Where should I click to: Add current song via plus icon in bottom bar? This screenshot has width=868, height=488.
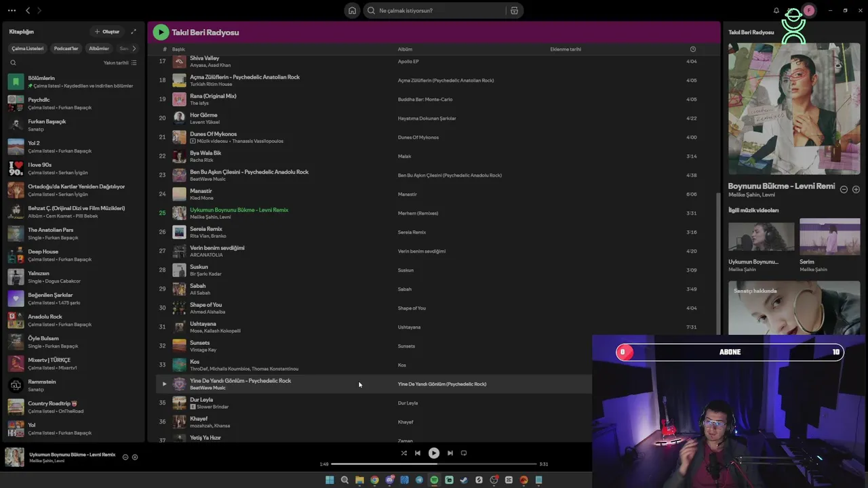(x=135, y=457)
